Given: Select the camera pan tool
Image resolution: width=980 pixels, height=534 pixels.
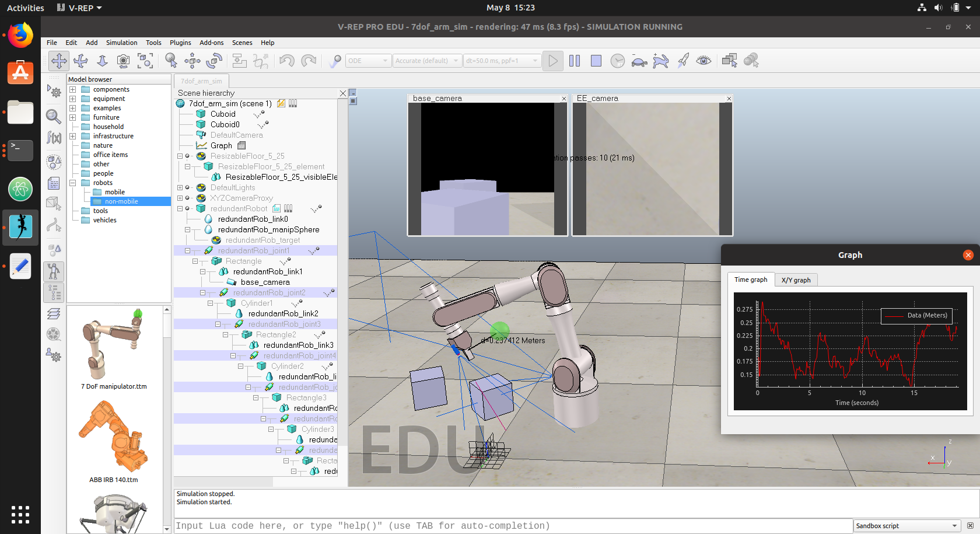Looking at the screenshot, I should click(x=58, y=61).
